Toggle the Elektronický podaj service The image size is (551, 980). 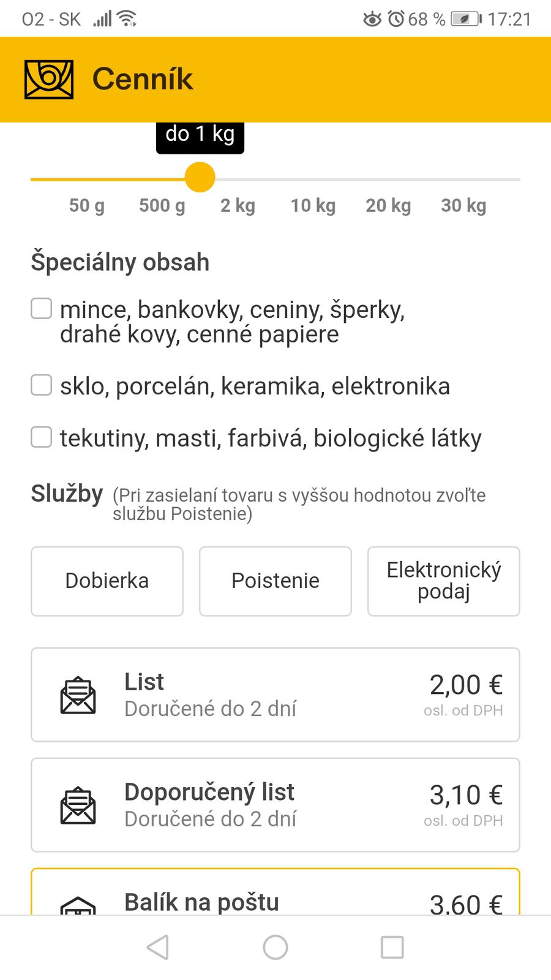coord(443,581)
